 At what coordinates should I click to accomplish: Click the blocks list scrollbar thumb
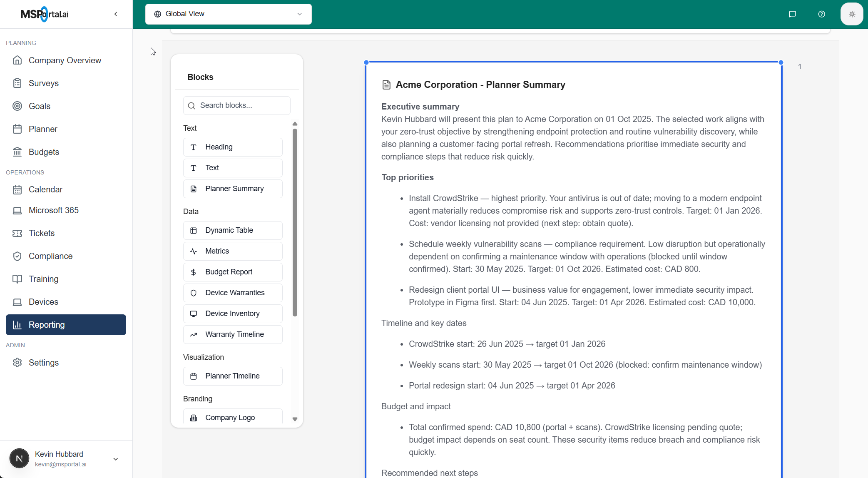point(295,223)
